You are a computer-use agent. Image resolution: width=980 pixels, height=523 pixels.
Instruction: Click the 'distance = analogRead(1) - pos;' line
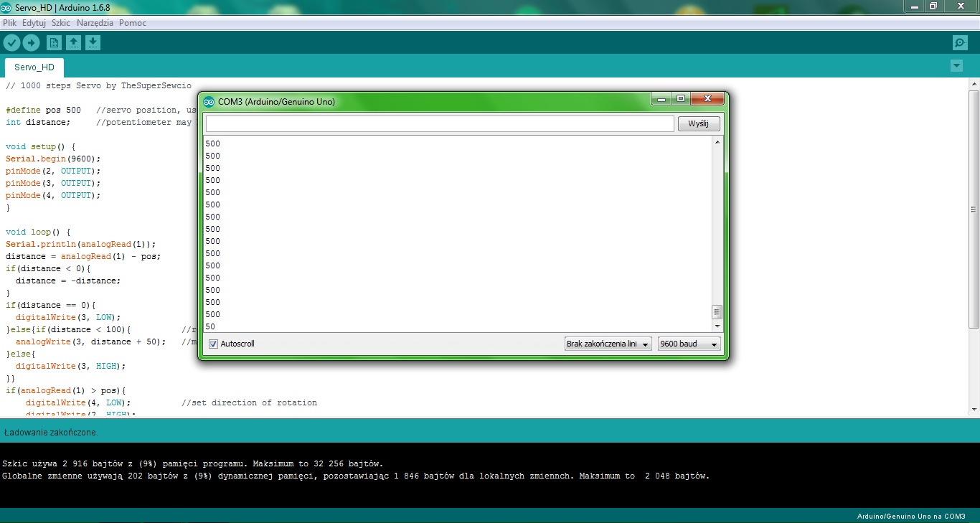pos(83,256)
